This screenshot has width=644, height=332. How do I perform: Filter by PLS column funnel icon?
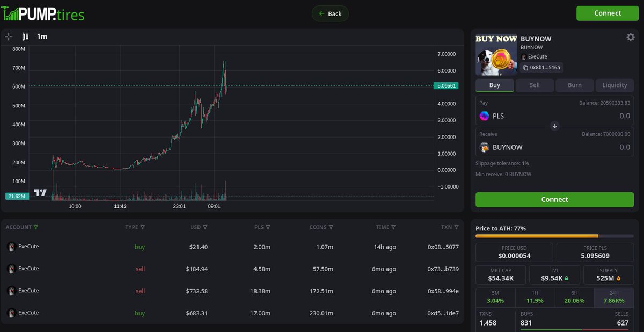(x=268, y=227)
